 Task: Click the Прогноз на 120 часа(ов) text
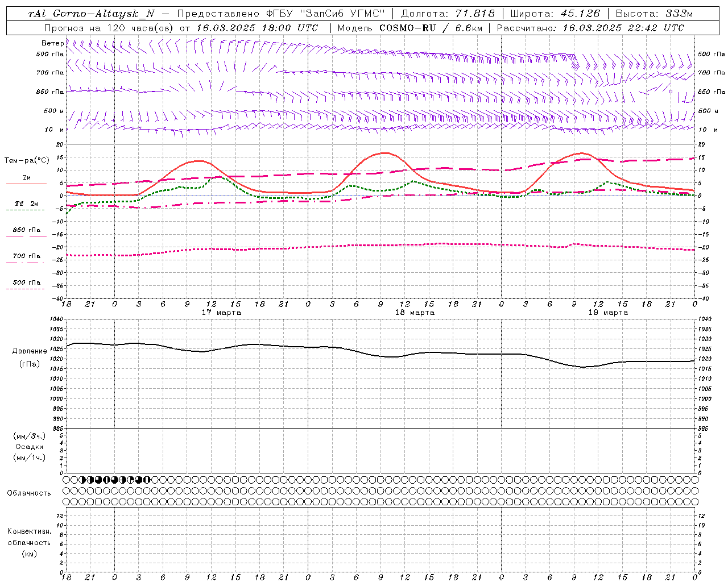pyautogui.click(x=110, y=28)
